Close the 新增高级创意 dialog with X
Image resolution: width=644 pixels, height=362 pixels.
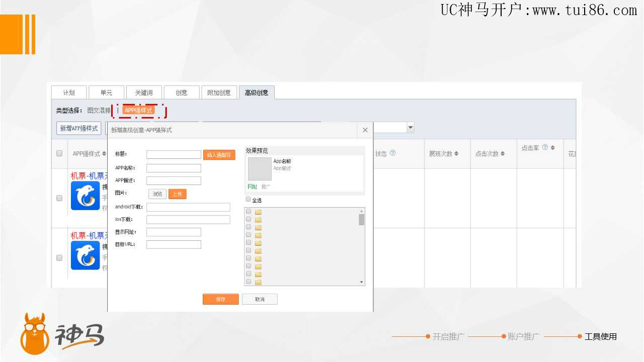(x=365, y=130)
